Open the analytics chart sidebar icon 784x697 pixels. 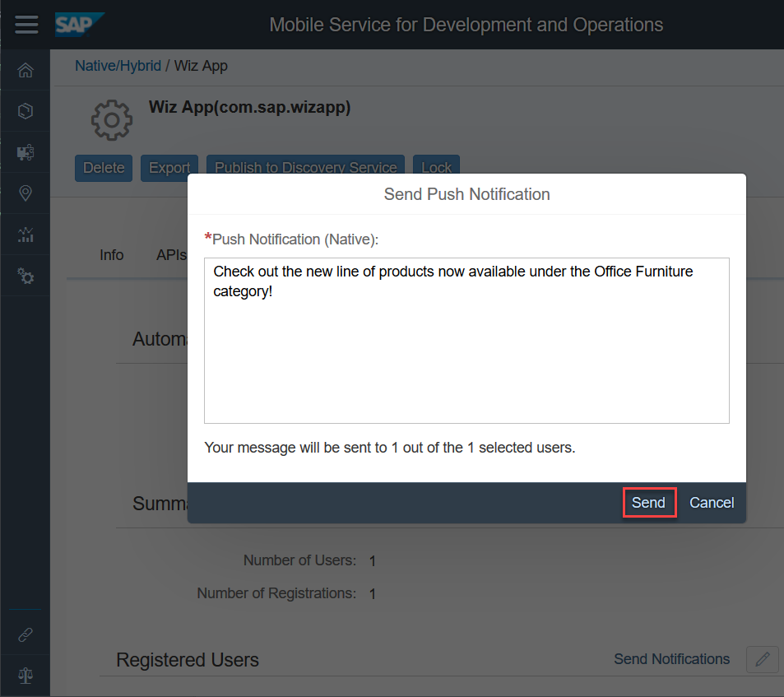[x=26, y=235]
